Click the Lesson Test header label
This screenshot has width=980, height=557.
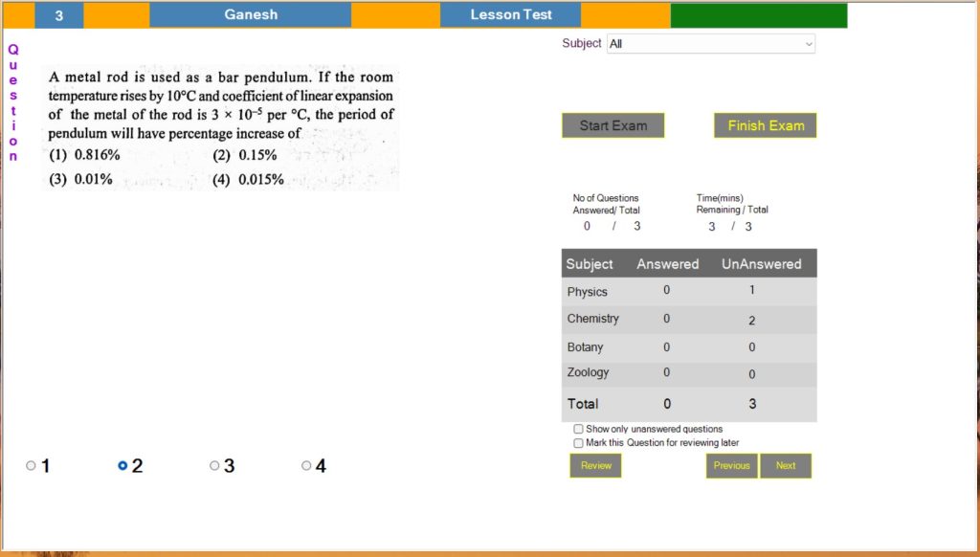[x=510, y=15]
